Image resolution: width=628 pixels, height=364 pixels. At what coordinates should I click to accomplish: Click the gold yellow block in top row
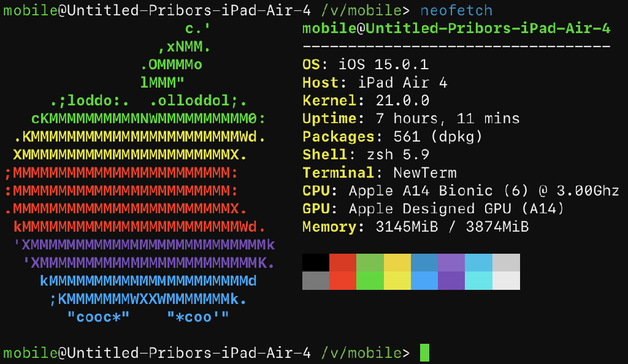397,263
